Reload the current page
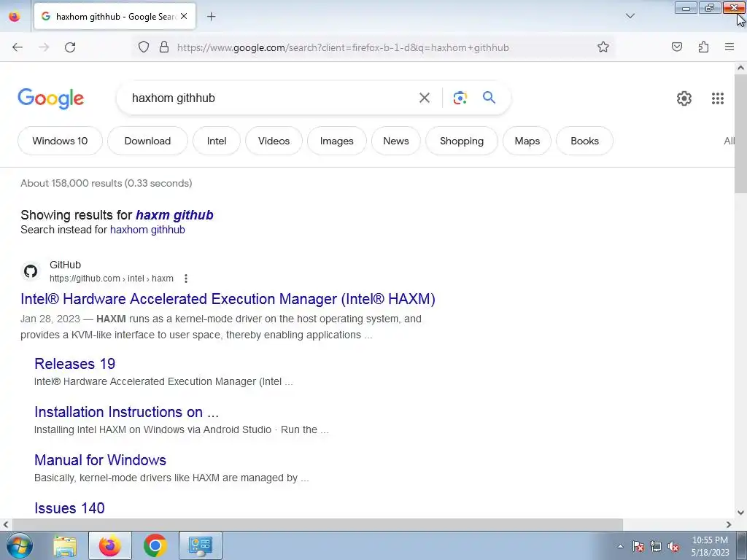747x560 pixels. tap(70, 47)
